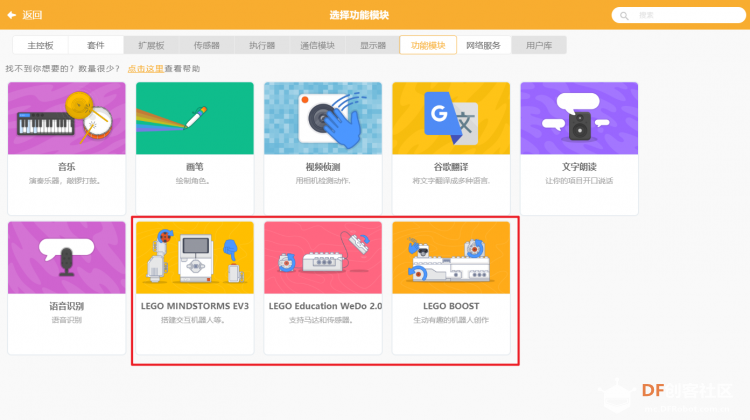Switch to 主控板 tab
The height and width of the screenshot is (420, 750).
pyautogui.click(x=40, y=45)
